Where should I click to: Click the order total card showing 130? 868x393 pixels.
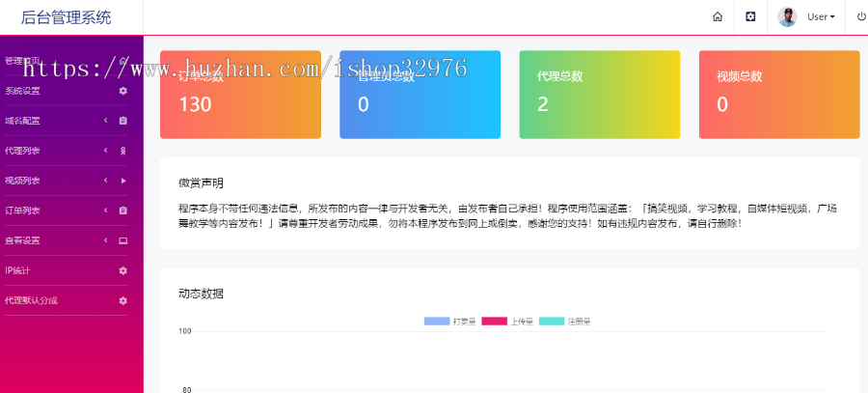click(x=240, y=95)
